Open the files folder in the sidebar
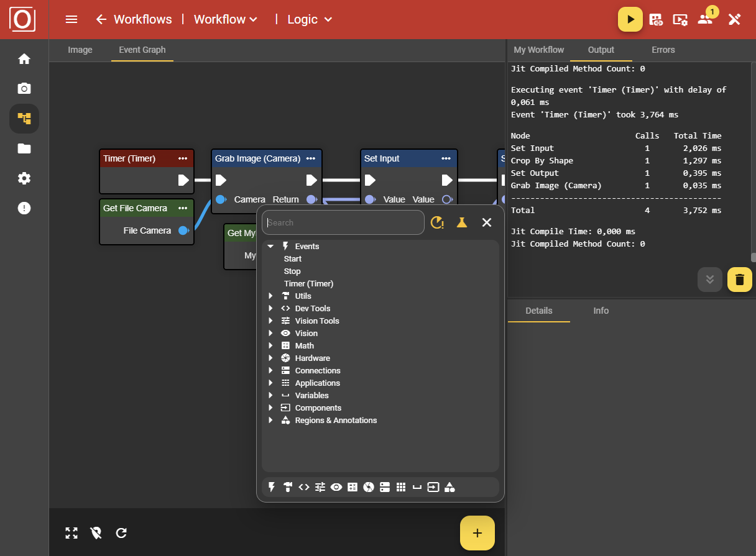The width and height of the screenshot is (756, 556). point(24,148)
